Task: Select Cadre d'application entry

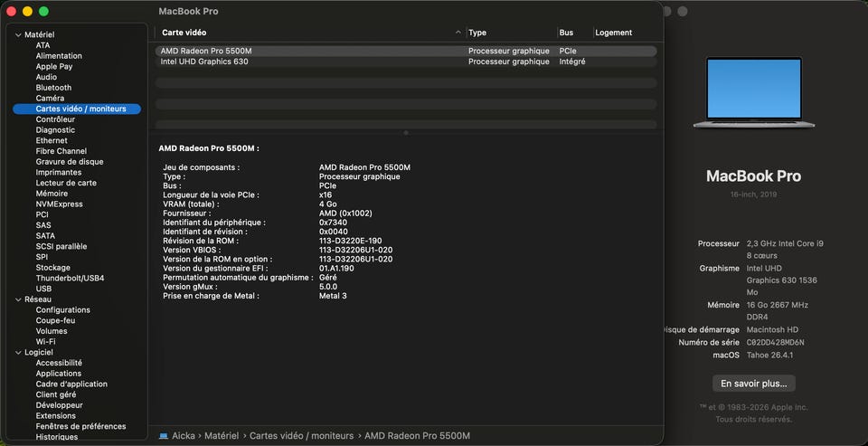Action: pyautogui.click(x=71, y=384)
